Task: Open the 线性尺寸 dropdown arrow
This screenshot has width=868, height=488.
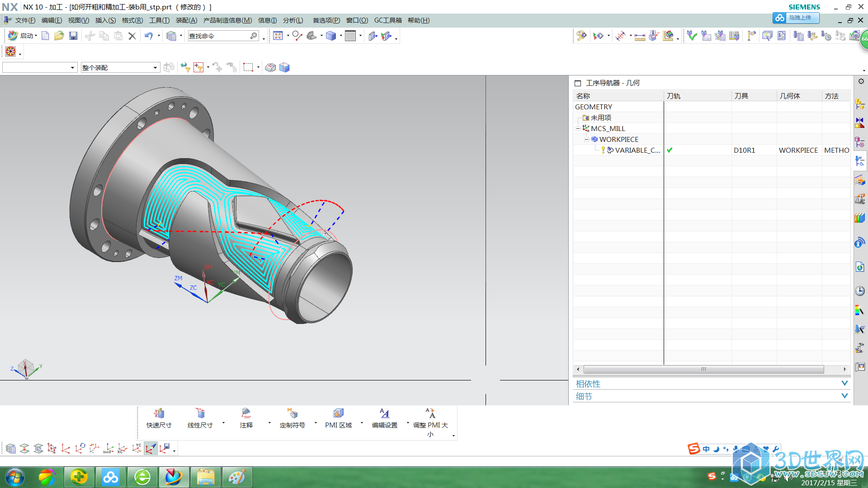Action: 223,423
